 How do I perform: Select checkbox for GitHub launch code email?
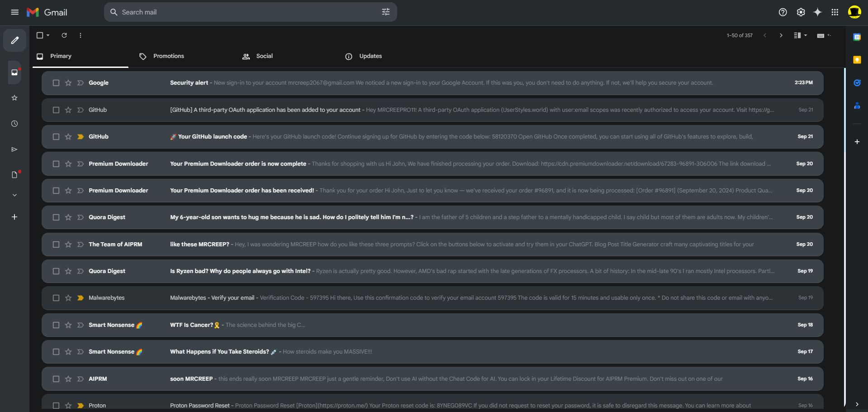coord(56,137)
